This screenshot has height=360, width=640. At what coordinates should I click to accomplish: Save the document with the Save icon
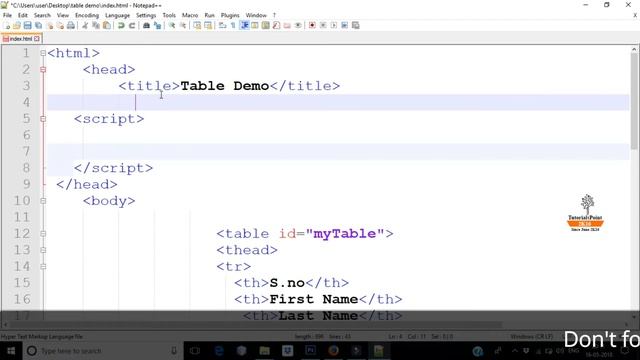[x=27, y=25]
